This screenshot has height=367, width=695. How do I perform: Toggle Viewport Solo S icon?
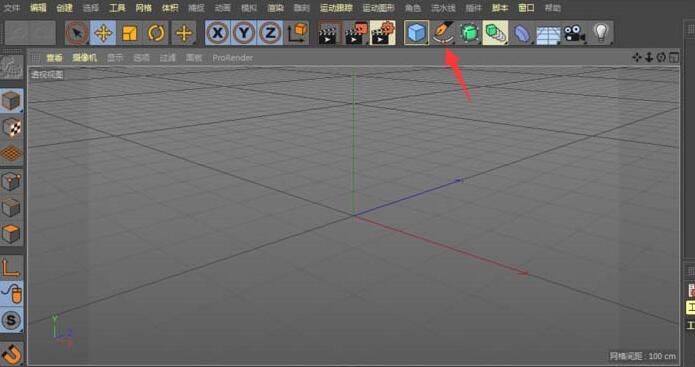point(12,320)
